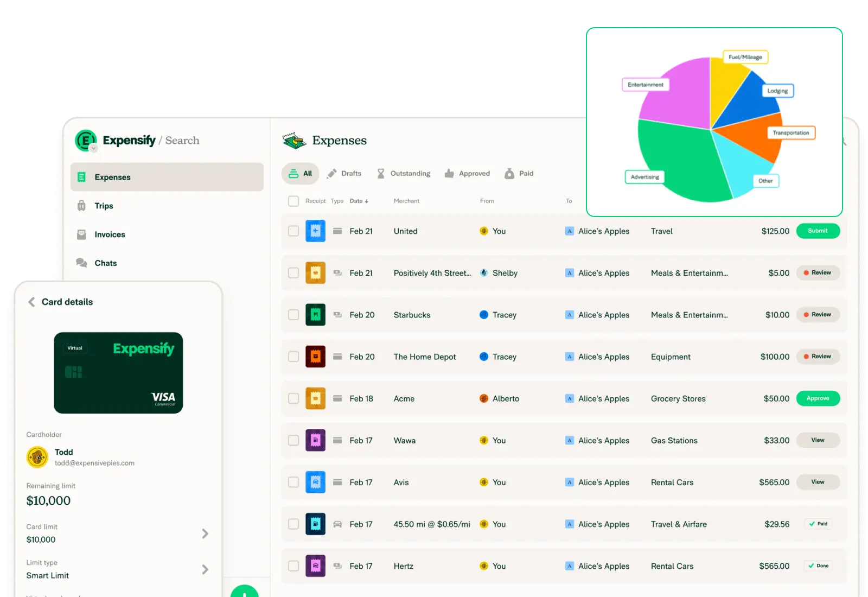Open the Wawa gas receipt icon
This screenshot has width=868, height=597.
(315, 440)
